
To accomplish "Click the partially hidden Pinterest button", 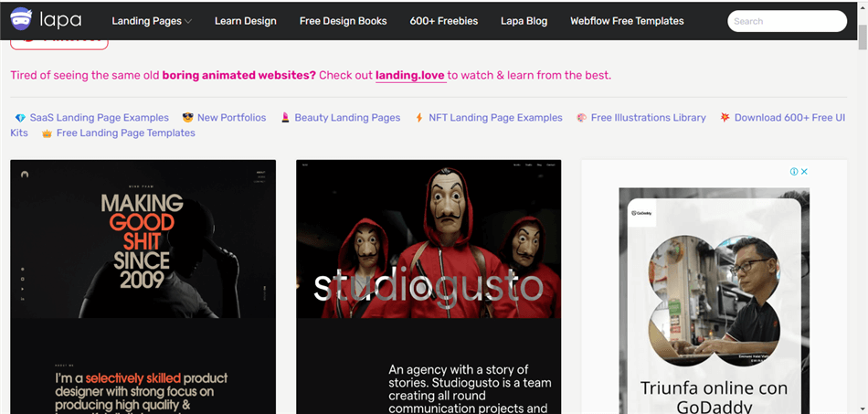I will click(58, 44).
